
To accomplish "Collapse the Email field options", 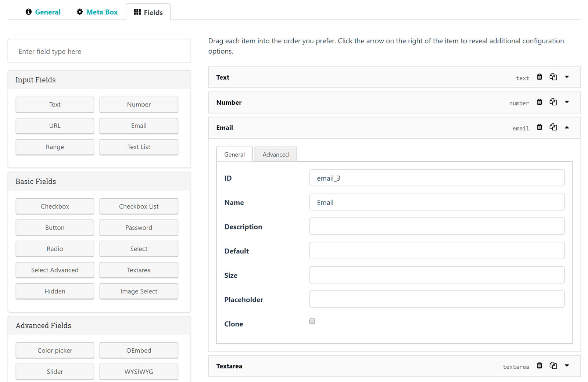I will click(x=567, y=127).
